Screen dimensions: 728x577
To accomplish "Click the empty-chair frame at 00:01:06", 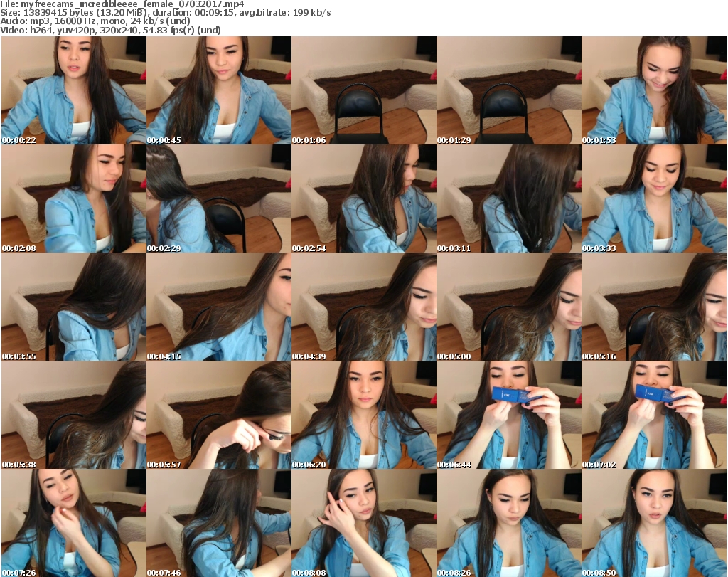I will click(364, 90).
